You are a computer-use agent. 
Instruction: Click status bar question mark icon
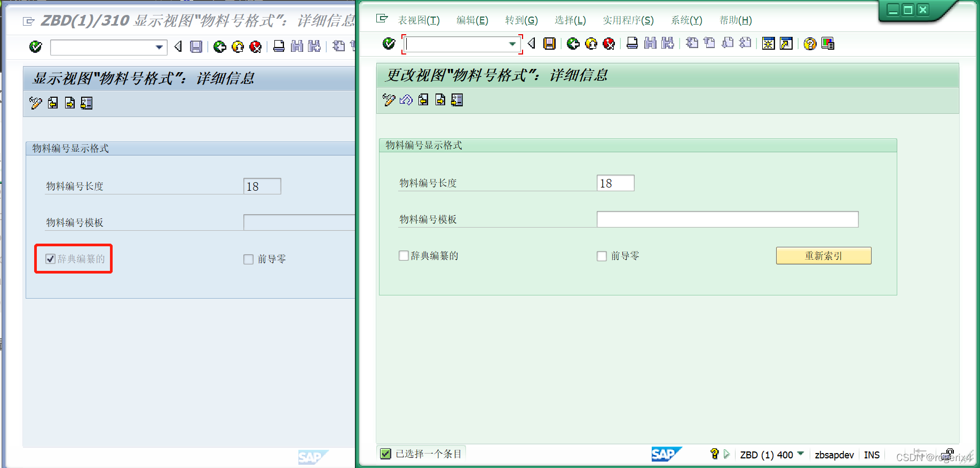(715, 454)
